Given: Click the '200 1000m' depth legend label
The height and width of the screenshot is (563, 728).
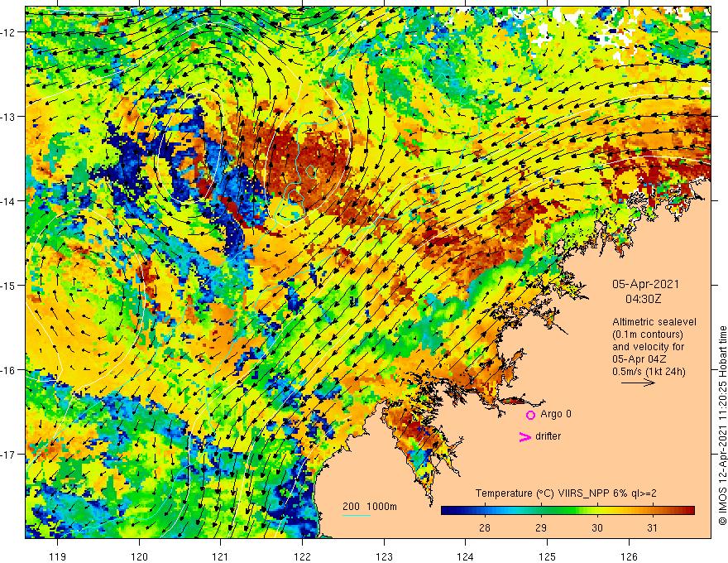Looking at the screenshot, I should (x=370, y=507).
